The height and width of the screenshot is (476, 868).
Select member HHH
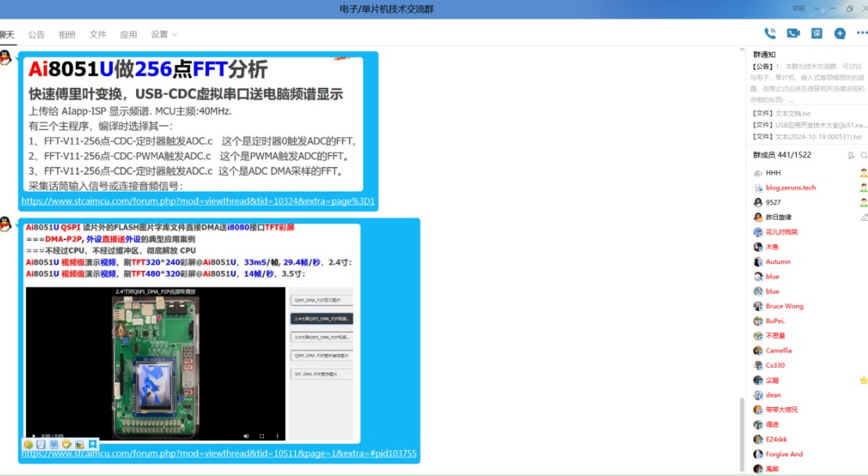773,173
